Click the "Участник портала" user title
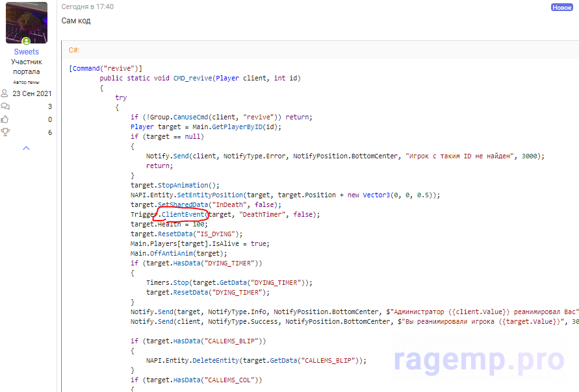Screen dimensions: 579x392 (27, 67)
